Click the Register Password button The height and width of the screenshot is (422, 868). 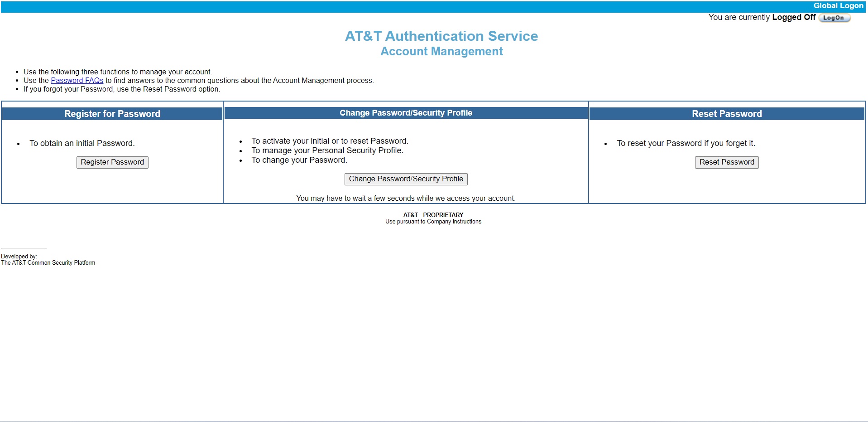point(112,162)
